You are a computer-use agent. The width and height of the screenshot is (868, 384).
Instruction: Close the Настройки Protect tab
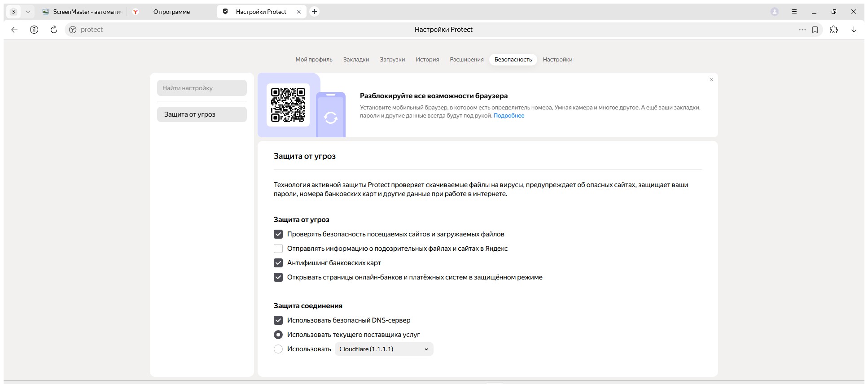pos(299,12)
